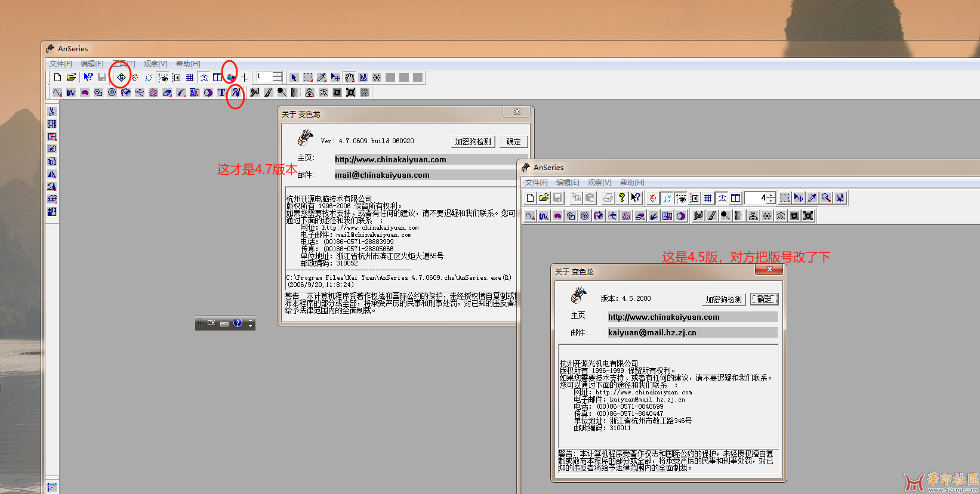Image resolution: width=980 pixels, height=494 pixels.
Task: Select the concentric circles tool in left window
Action: (112, 92)
